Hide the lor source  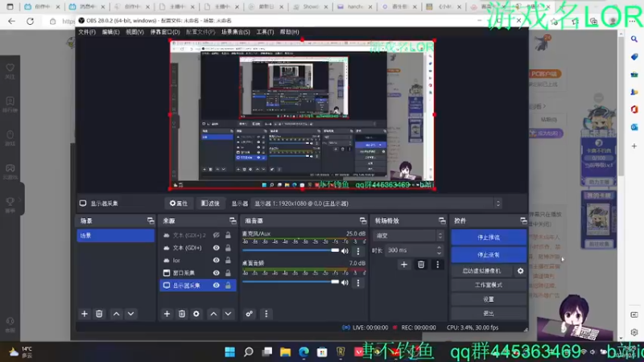tap(216, 260)
